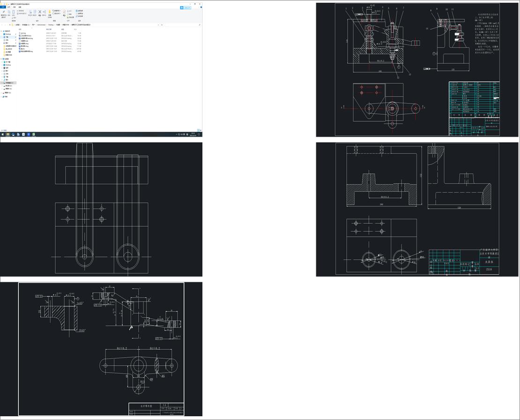Viewport: 520px width, 420px height.
Task: Select the plot.log file row
Action: [x=50, y=33]
